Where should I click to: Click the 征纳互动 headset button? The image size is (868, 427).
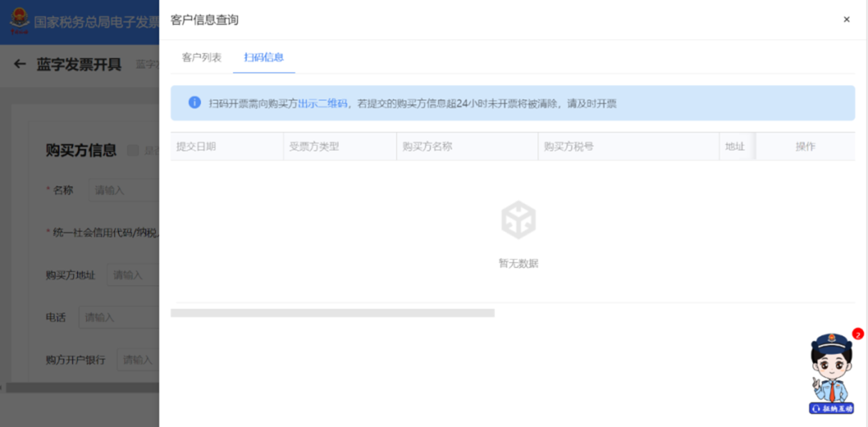pyautogui.click(x=831, y=409)
